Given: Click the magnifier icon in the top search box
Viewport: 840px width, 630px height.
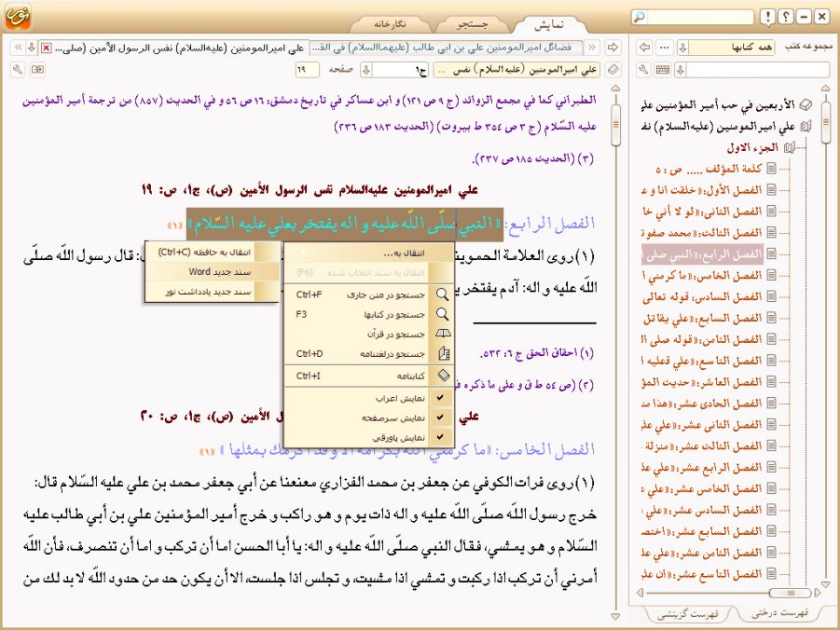Looking at the screenshot, I should pos(640,17).
